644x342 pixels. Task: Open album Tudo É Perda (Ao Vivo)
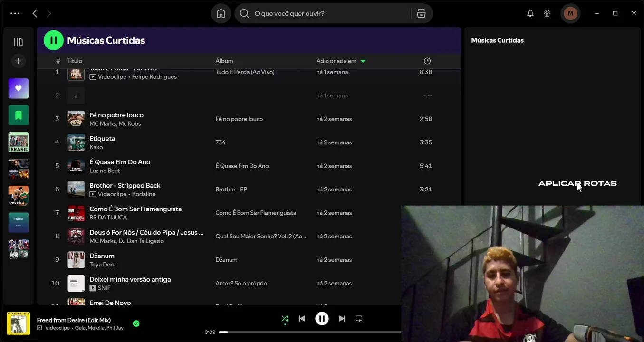(x=245, y=72)
